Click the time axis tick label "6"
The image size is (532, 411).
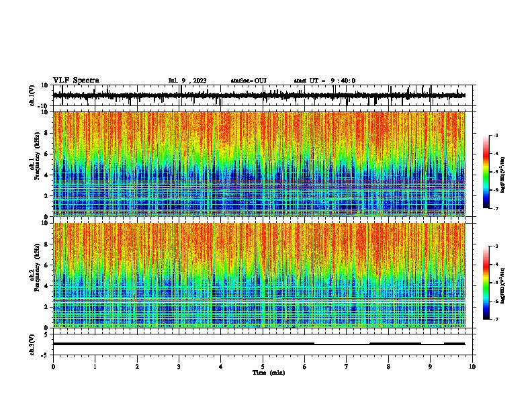click(305, 367)
